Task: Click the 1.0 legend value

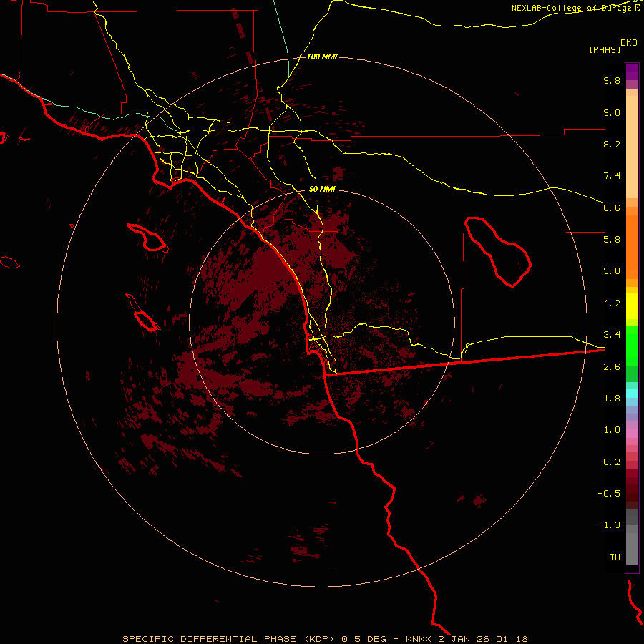Action: coord(612,430)
